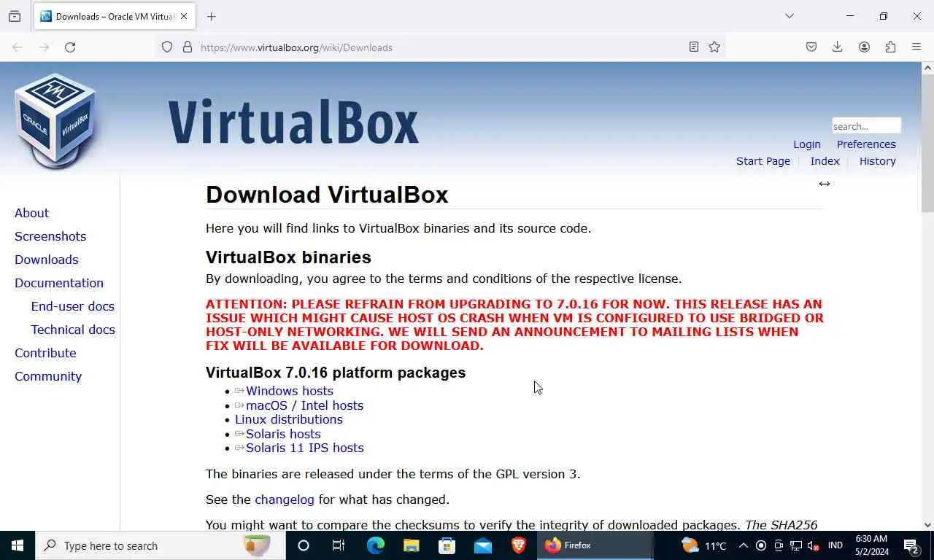Open Documentation in the sidebar
This screenshot has height=560, width=934.
pos(59,283)
